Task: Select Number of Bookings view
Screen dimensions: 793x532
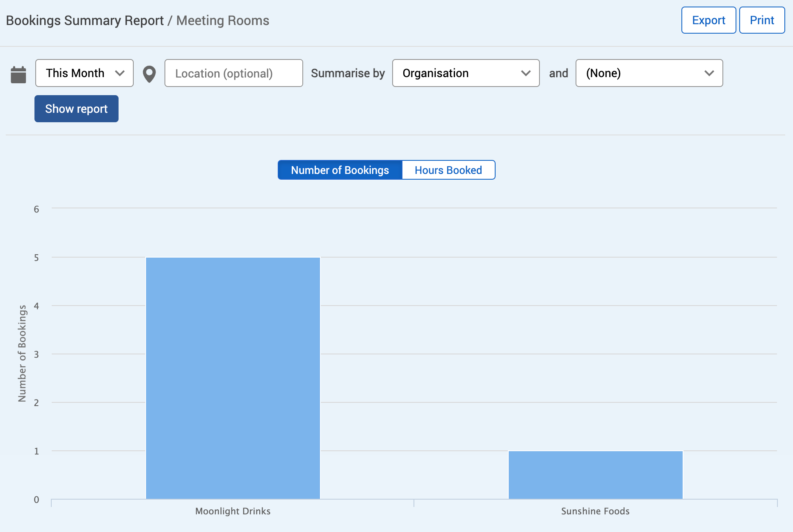Action: tap(340, 170)
